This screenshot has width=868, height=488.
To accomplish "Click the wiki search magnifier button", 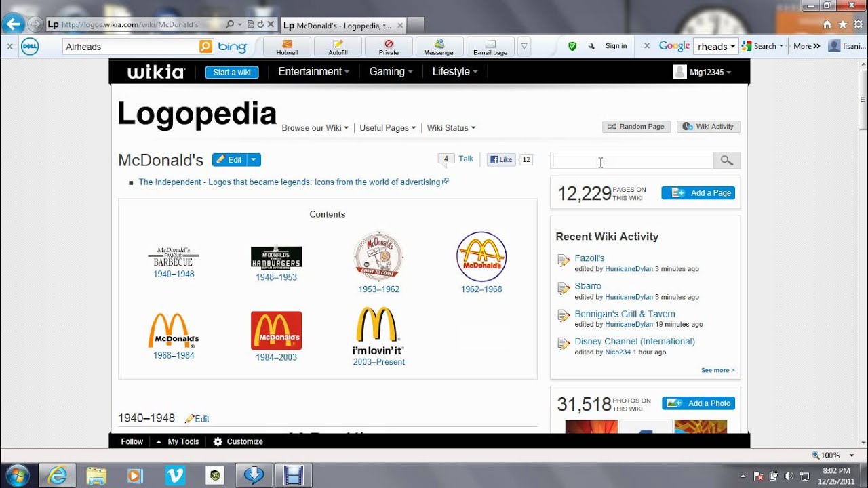I will (x=727, y=161).
